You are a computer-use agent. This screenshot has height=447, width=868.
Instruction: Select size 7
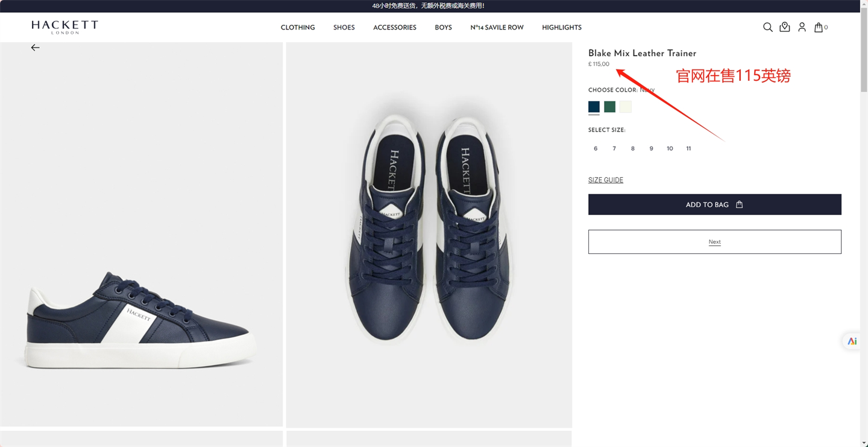coord(614,148)
